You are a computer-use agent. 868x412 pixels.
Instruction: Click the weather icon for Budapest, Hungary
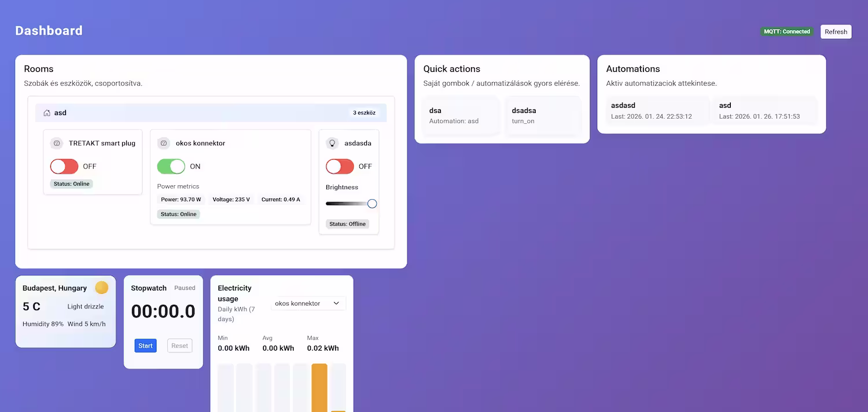tap(101, 288)
